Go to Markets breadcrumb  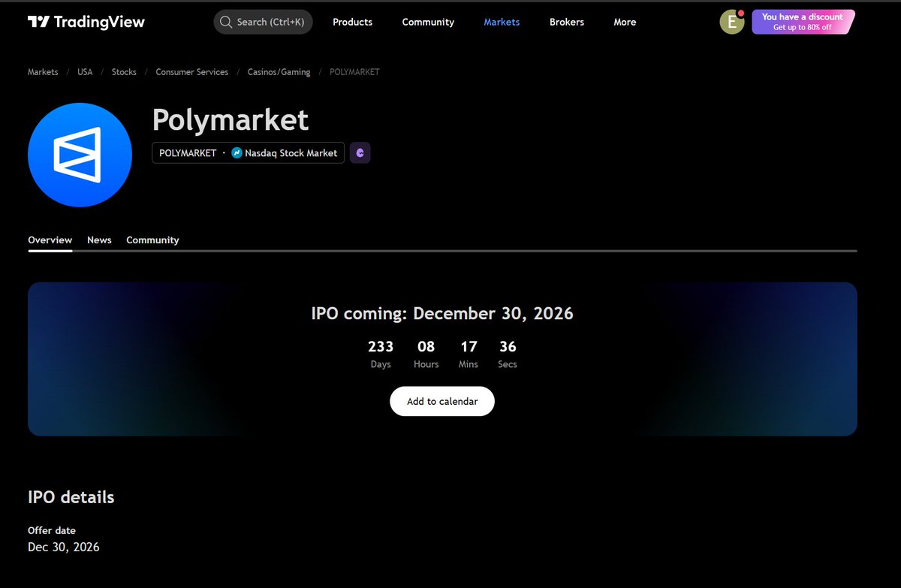(43, 72)
